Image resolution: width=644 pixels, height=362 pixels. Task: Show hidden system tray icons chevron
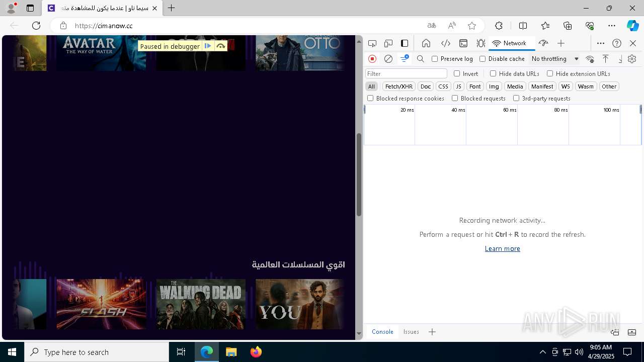(542, 352)
